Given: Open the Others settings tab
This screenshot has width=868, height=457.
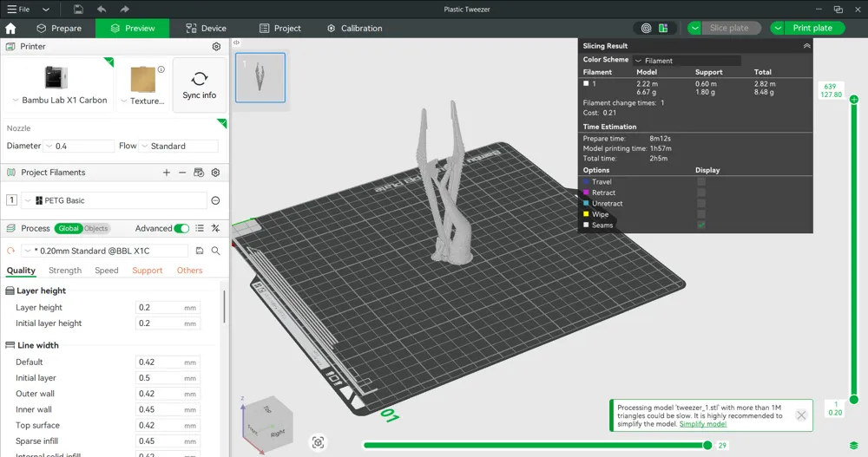Looking at the screenshot, I should click(189, 271).
